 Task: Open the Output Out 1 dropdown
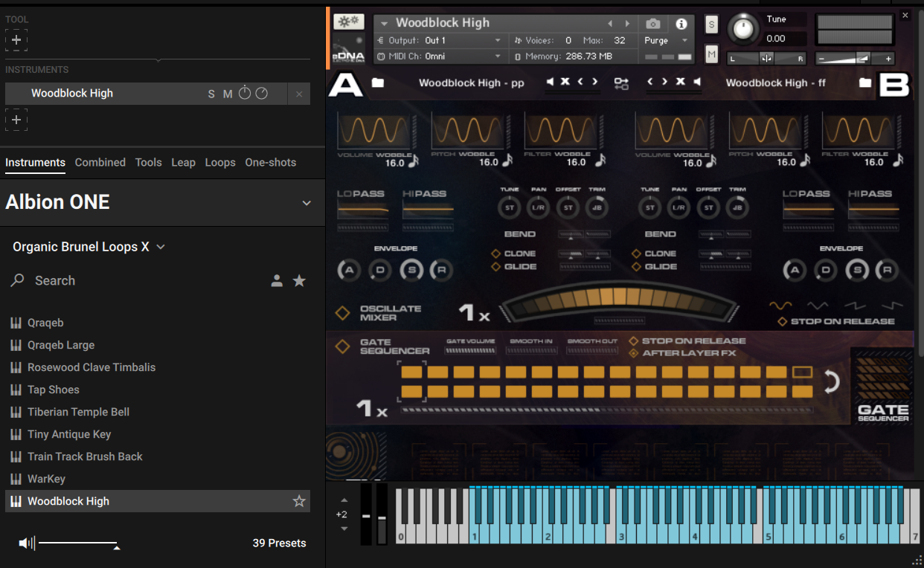point(440,40)
